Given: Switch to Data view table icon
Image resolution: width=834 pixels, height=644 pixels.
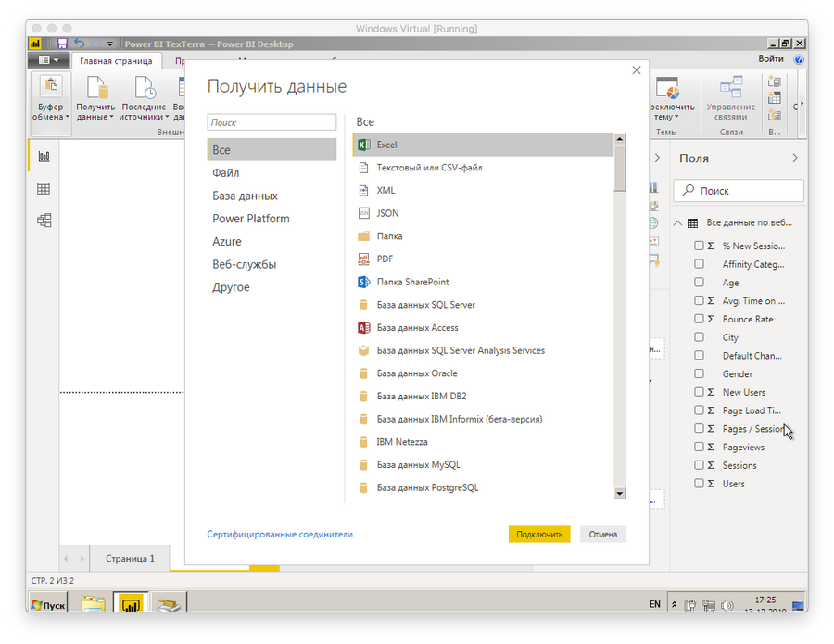Looking at the screenshot, I should [x=44, y=189].
